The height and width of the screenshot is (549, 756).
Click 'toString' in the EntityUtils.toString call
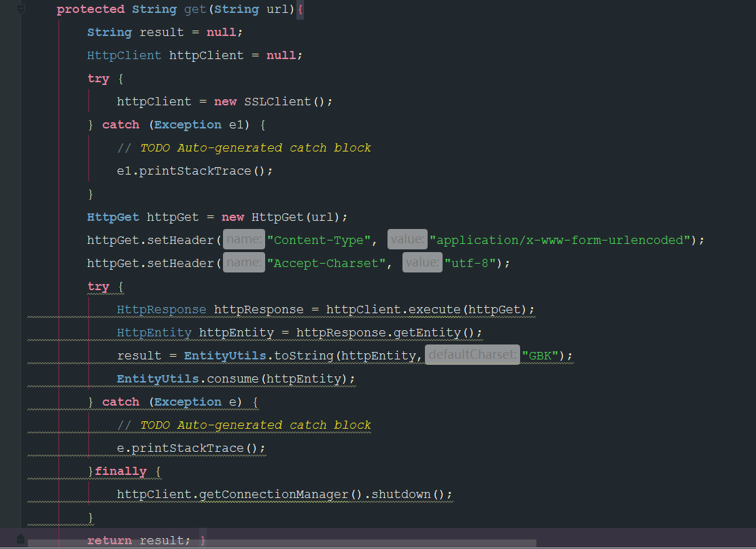(304, 356)
